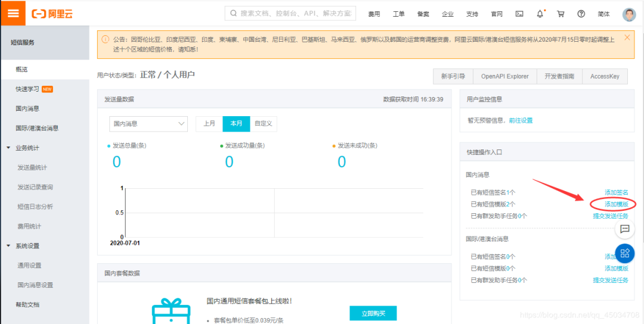The height and width of the screenshot is (324, 644).
Task: Open the 支持 top menu
Action: 472,14
